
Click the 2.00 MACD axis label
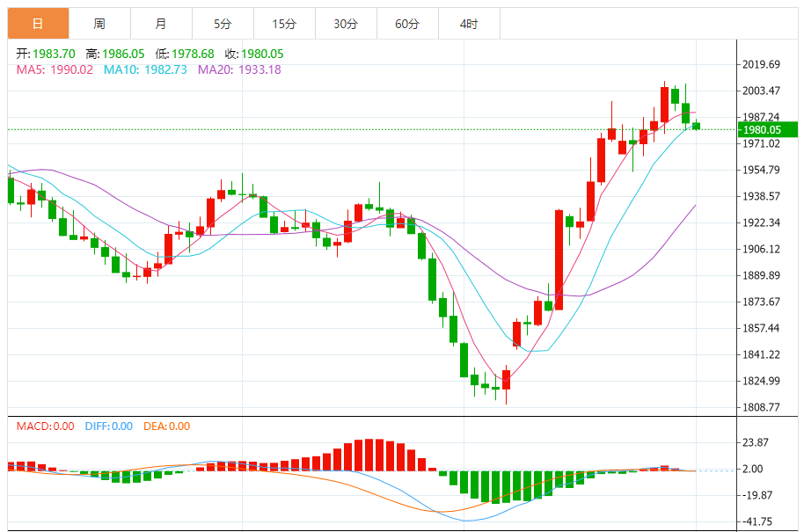pyautogui.click(x=752, y=469)
